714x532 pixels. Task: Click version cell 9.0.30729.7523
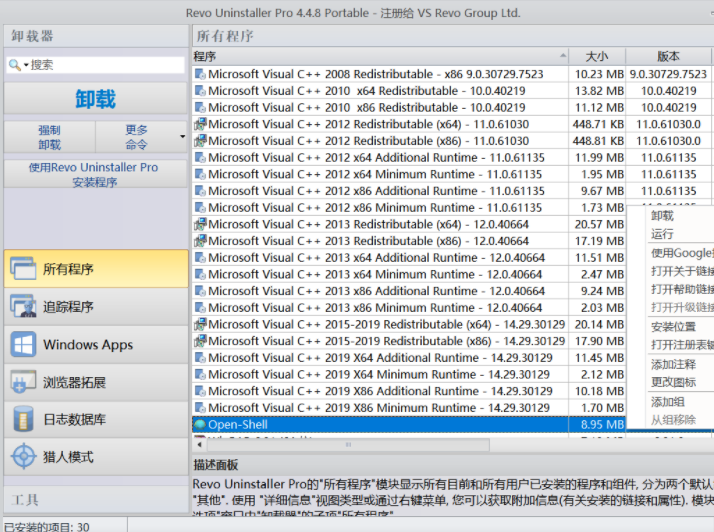click(x=668, y=74)
